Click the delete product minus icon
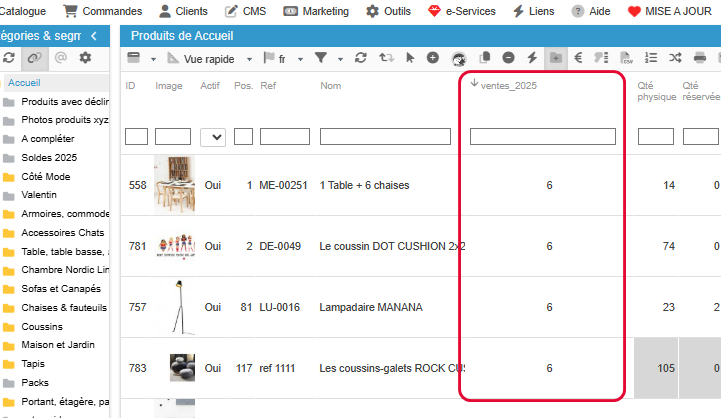This screenshot has height=418, width=721. pos(509,58)
